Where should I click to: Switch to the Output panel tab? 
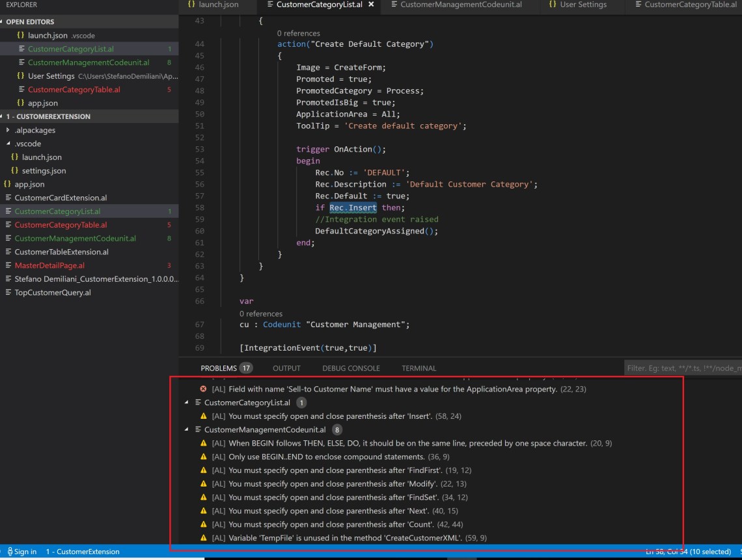click(286, 368)
